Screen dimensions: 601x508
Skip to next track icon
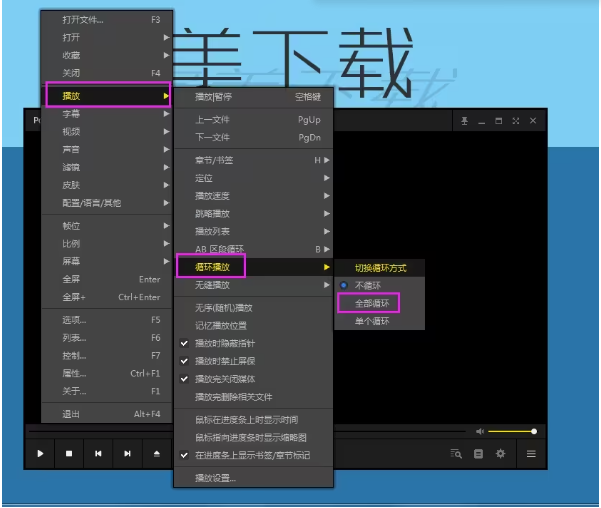[x=128, y=454]
